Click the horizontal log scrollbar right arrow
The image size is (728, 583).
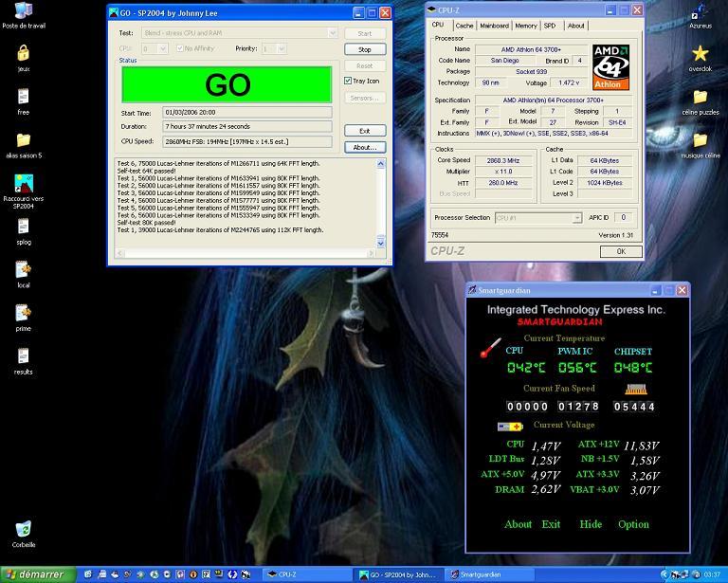coord(371,253)
